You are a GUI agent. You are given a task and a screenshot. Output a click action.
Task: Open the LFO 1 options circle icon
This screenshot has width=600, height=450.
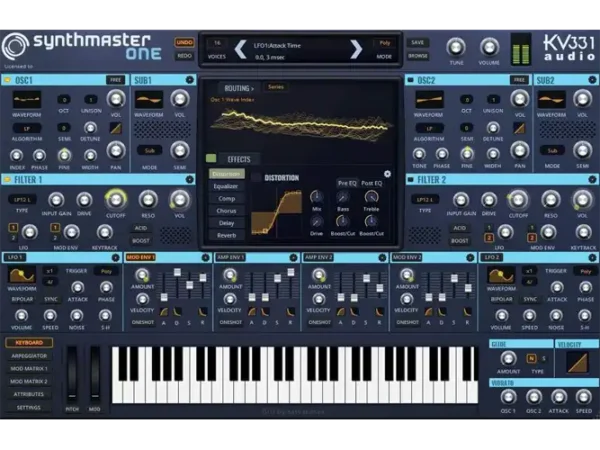tap(116, 258)
